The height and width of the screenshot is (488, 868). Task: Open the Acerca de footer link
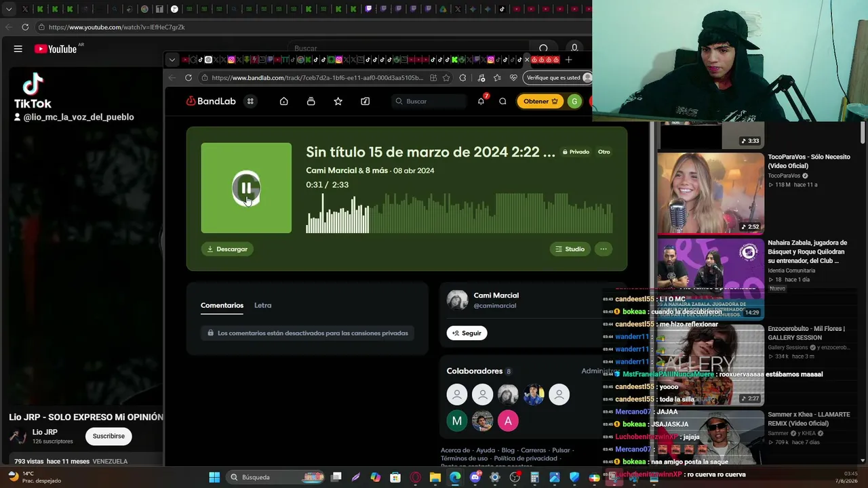tap(456, 450)
